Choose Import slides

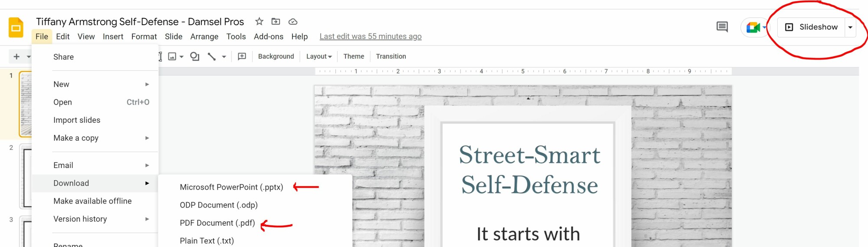pyautogui.click(x=95, y=120)
